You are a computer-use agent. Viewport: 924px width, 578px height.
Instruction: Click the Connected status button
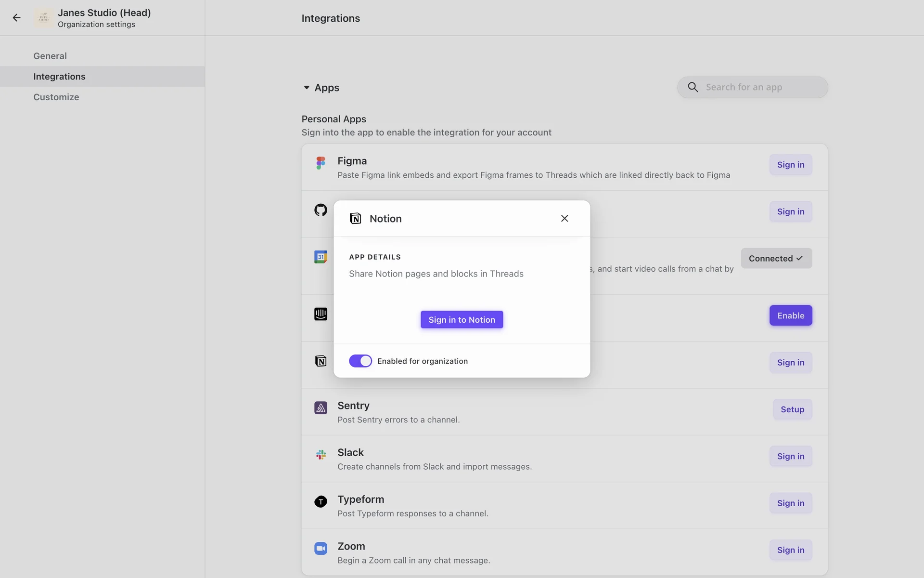click(x=776, y=258)
